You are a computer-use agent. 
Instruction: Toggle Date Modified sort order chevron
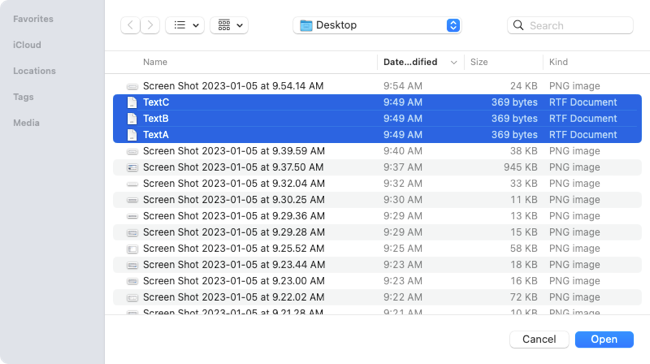point(454,62)
